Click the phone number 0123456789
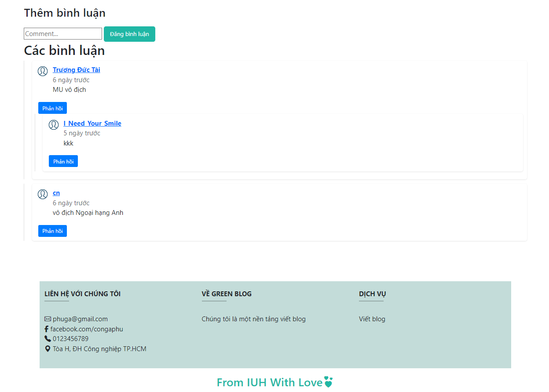This screenshot has height=392, width=549. [x=70, y=339]
